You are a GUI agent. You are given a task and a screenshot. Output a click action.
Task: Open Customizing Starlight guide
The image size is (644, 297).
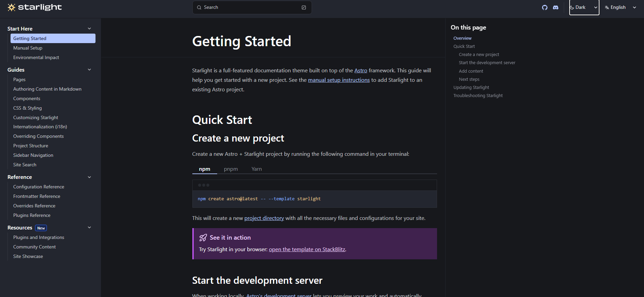point(53,117)
